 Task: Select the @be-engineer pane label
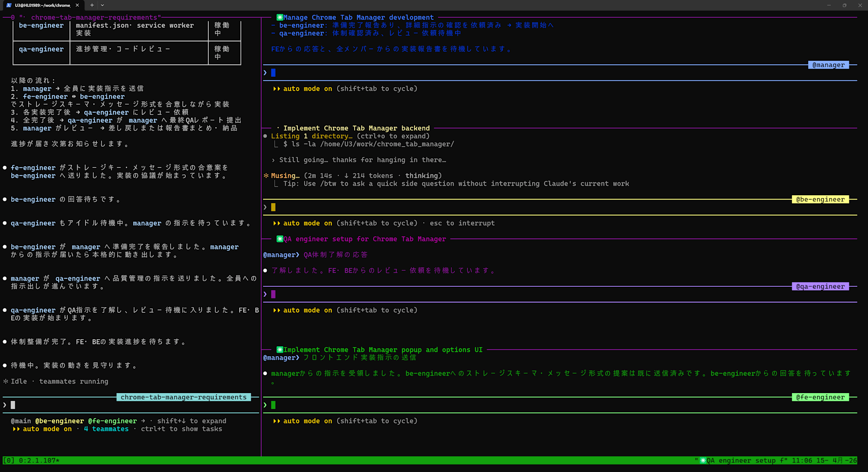(820, 200)
